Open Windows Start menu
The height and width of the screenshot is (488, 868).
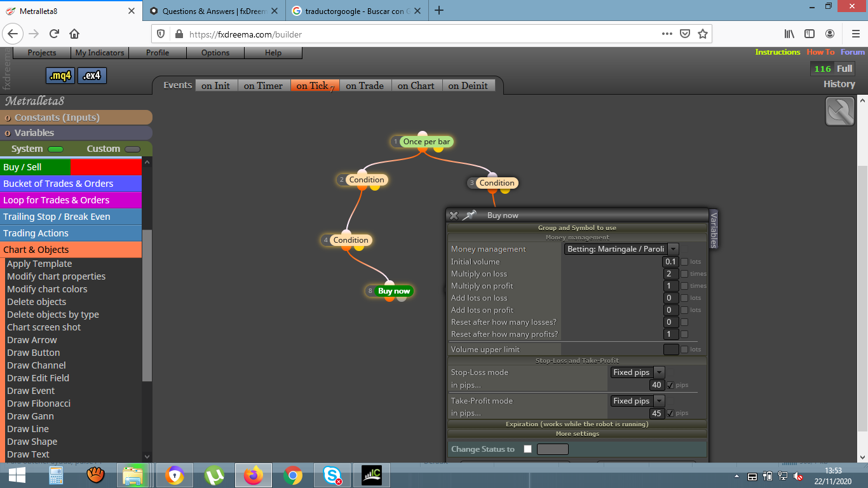click(17, 475)
